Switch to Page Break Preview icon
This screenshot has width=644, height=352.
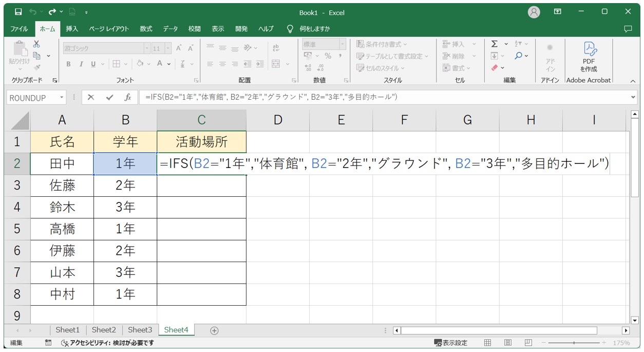click(528, 343)
